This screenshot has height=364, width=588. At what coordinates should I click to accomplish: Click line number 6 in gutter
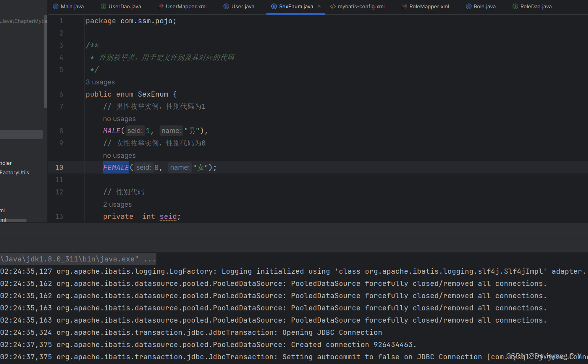tap(61, 94)
